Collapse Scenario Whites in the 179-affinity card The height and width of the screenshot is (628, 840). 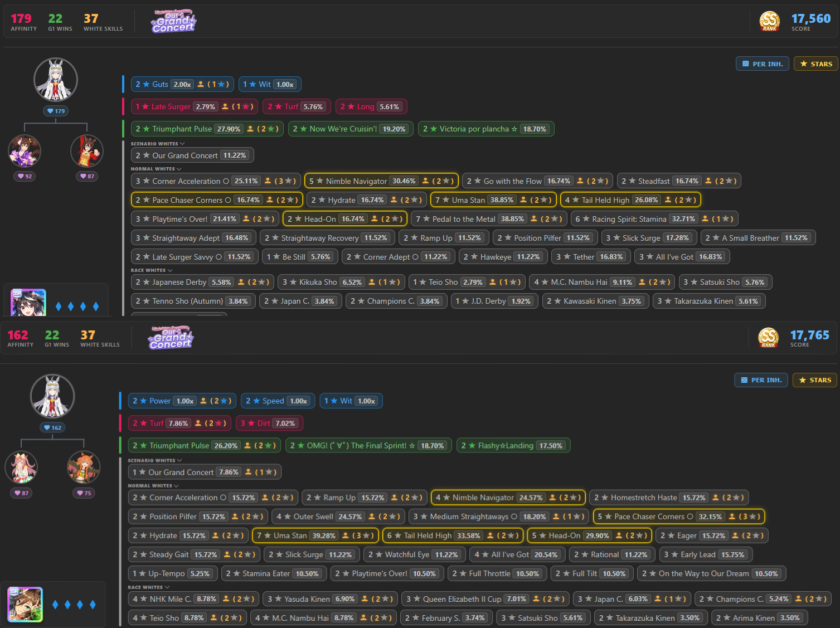click(158, 144)
